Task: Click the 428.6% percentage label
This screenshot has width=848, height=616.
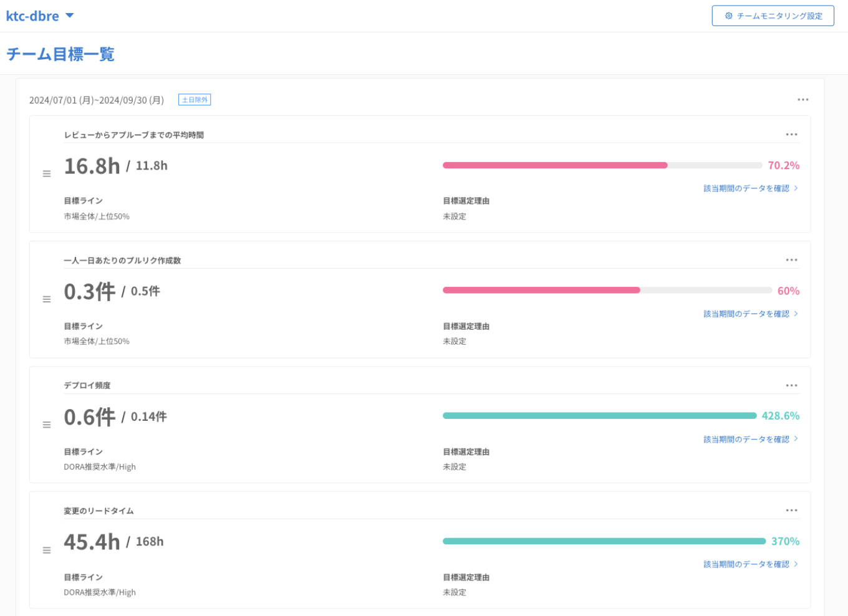Action: coord(781,416)
